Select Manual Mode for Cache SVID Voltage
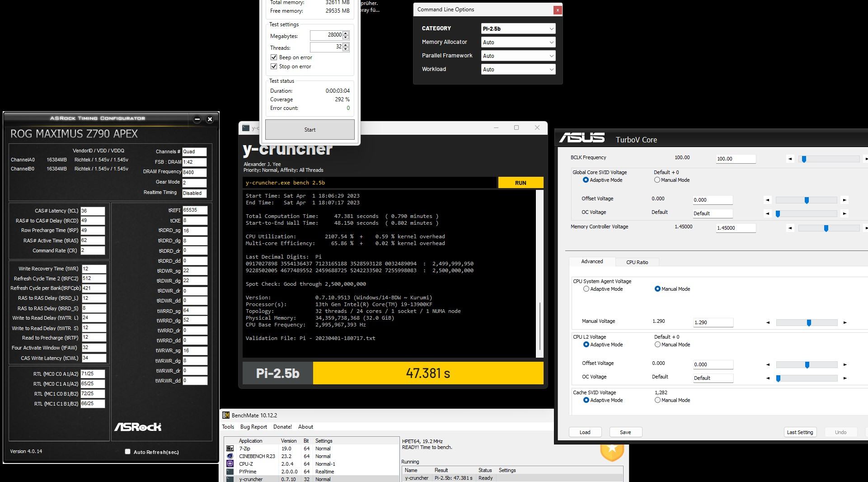868x482 pixels. point(657,400)
